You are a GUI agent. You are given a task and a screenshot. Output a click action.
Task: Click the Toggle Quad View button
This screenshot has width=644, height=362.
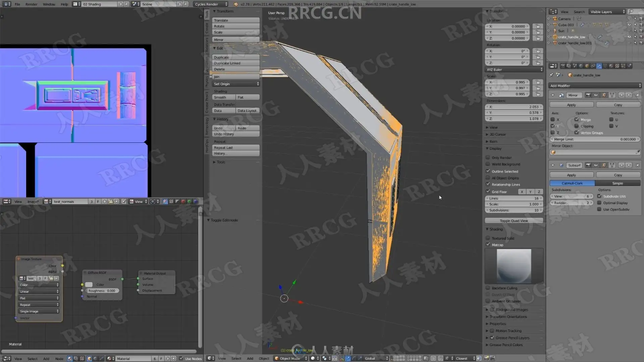[514, 221]
